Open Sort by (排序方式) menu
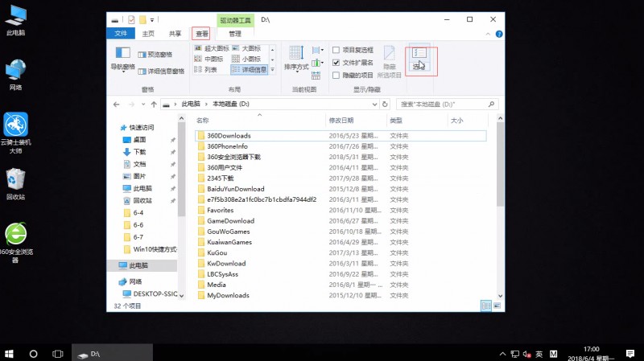The height and width of the screenshot is (361, 644). point(296,58)
